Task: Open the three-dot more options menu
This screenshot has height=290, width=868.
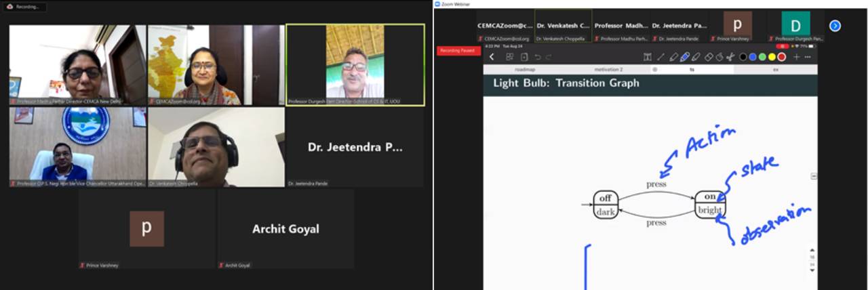Action: [808, 57]
